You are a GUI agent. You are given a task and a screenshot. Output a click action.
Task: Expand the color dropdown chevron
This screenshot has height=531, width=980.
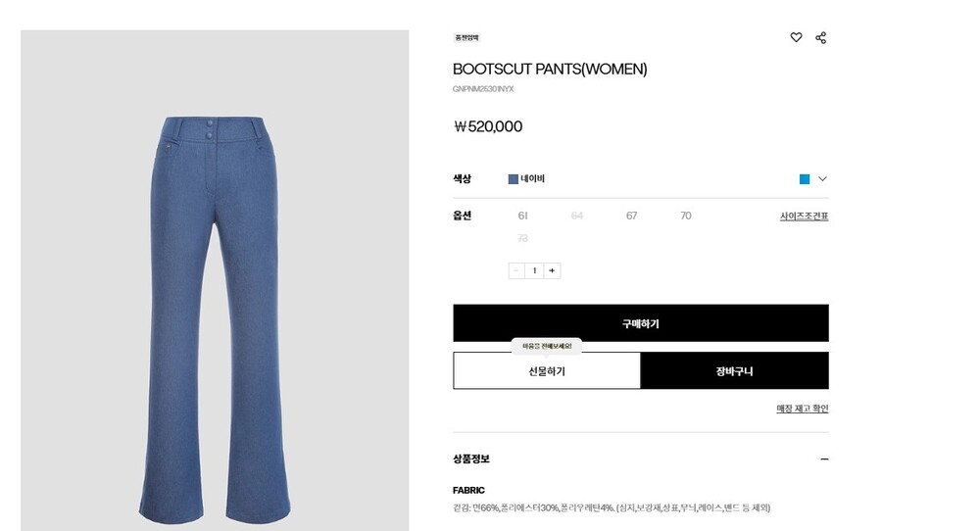822,178
